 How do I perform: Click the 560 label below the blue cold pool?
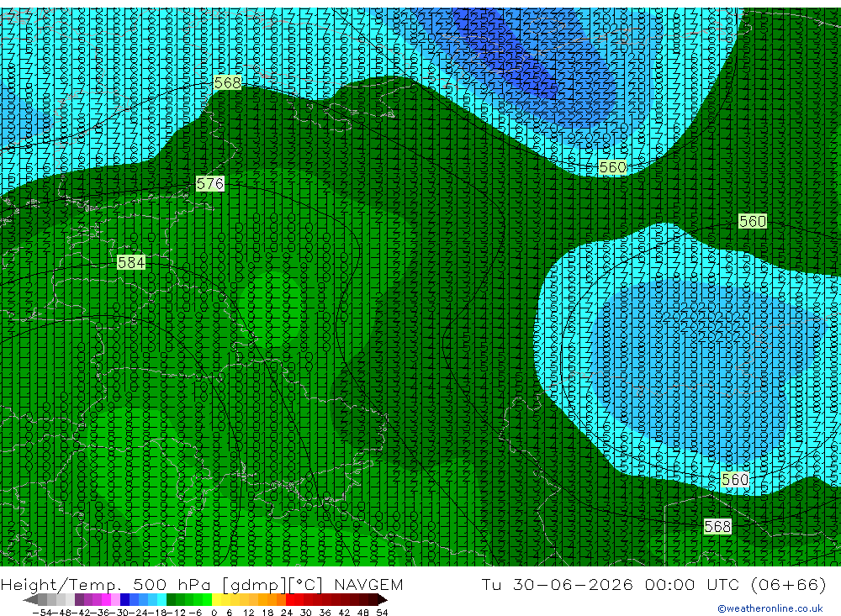coord(735,479)
